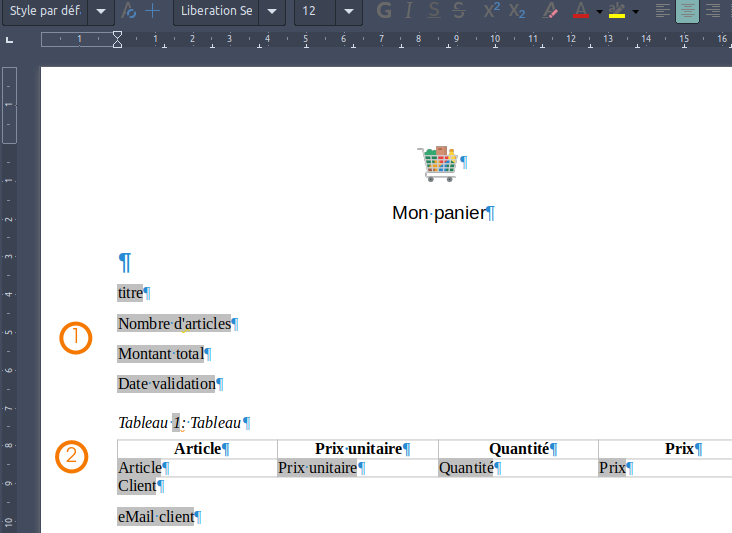Click the 'Nombre d'articles' field
Viewport: 732px width, 533px height.
pos(174,323)
